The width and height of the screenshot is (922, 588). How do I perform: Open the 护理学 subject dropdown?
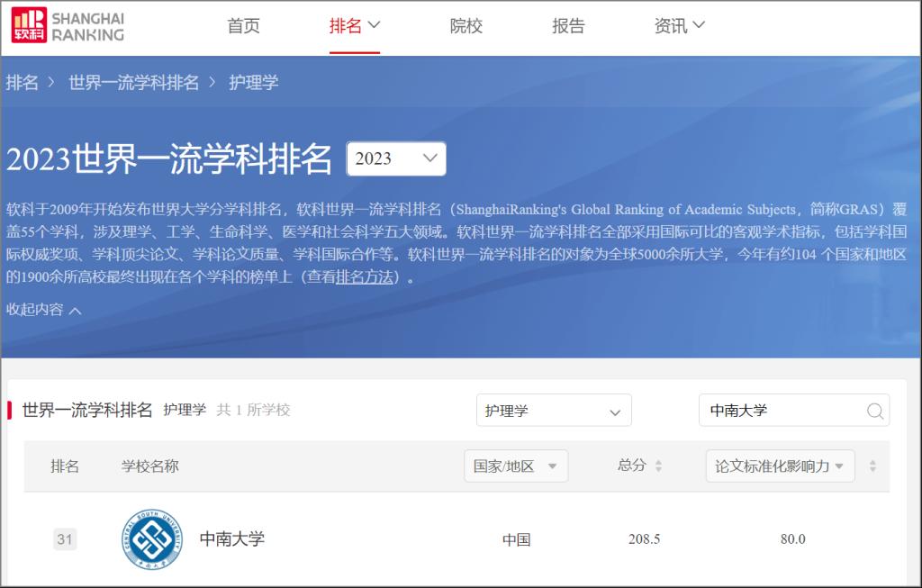pyautogui.click(x=553, y=411)
